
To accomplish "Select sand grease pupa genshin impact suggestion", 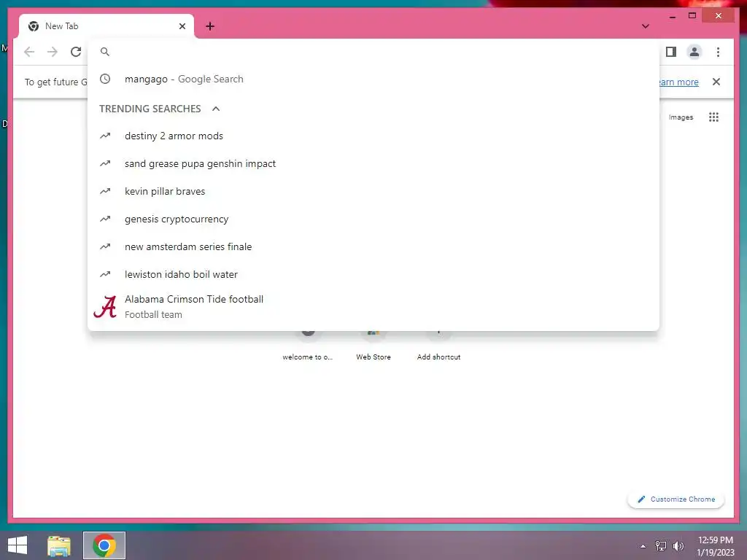I will point(373,163).
